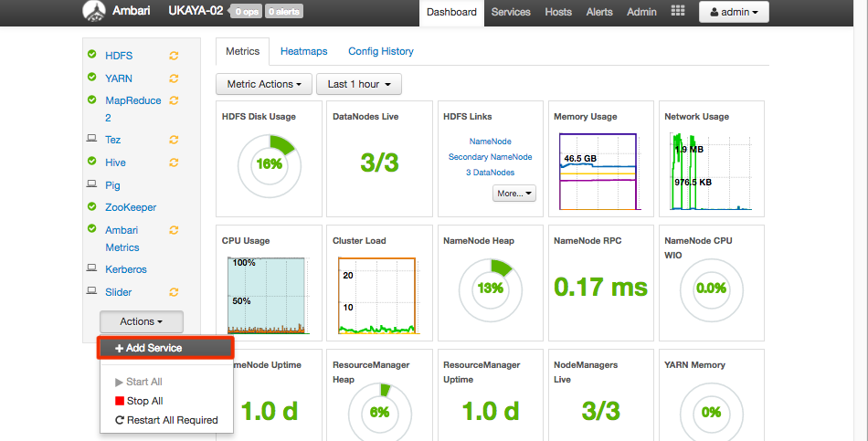Image resolution: width=868 pixels, height=441 pixels.
Task: Open the Services navigation item
Action: pyautogui.click(x=511, y=12)
